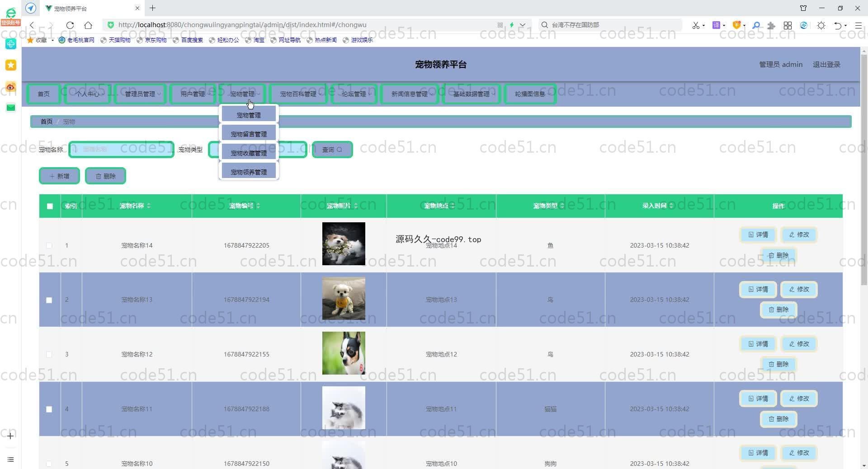Expand the 用户管理 menu

pos(193,94)
